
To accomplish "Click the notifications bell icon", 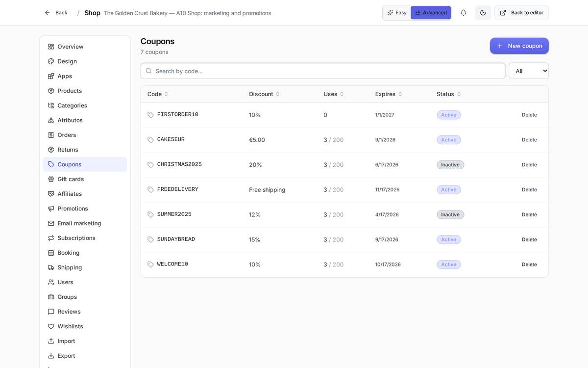I will click(x=463, y=13).
